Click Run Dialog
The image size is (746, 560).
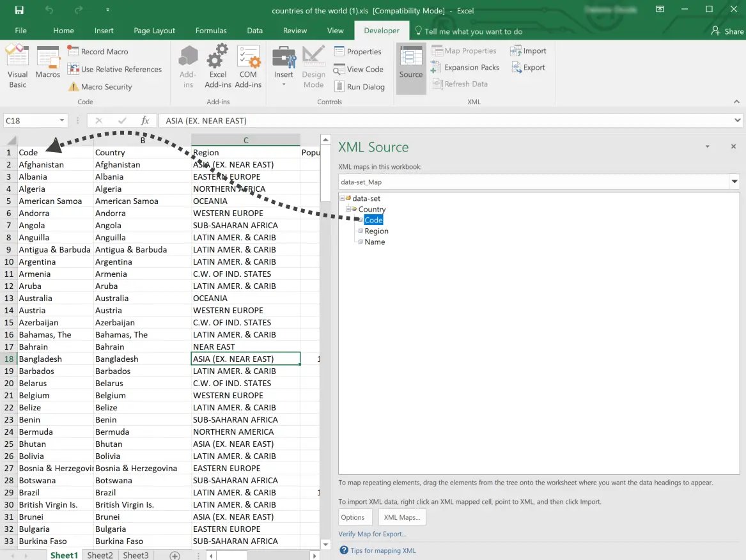[x=359, y=86]
